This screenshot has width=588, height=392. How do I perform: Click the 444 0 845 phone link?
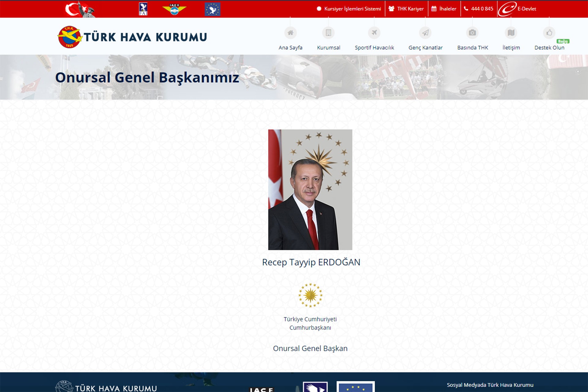[479, 9]
